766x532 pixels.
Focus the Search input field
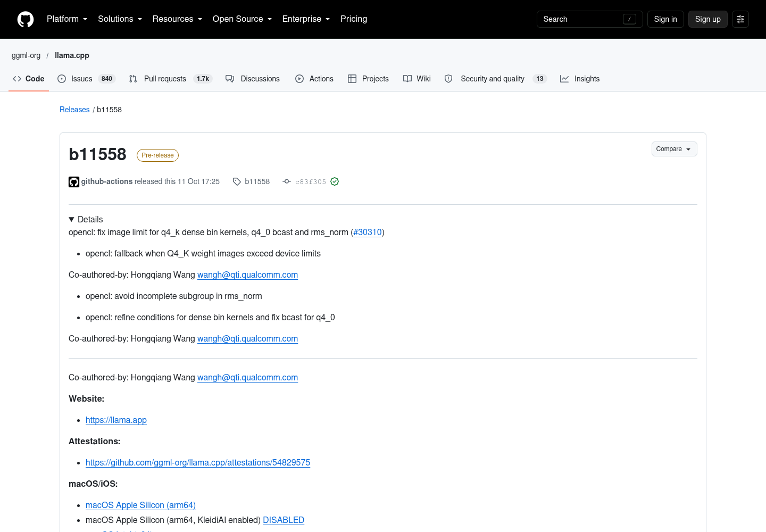pyautogui.click(x=589, y=19)
